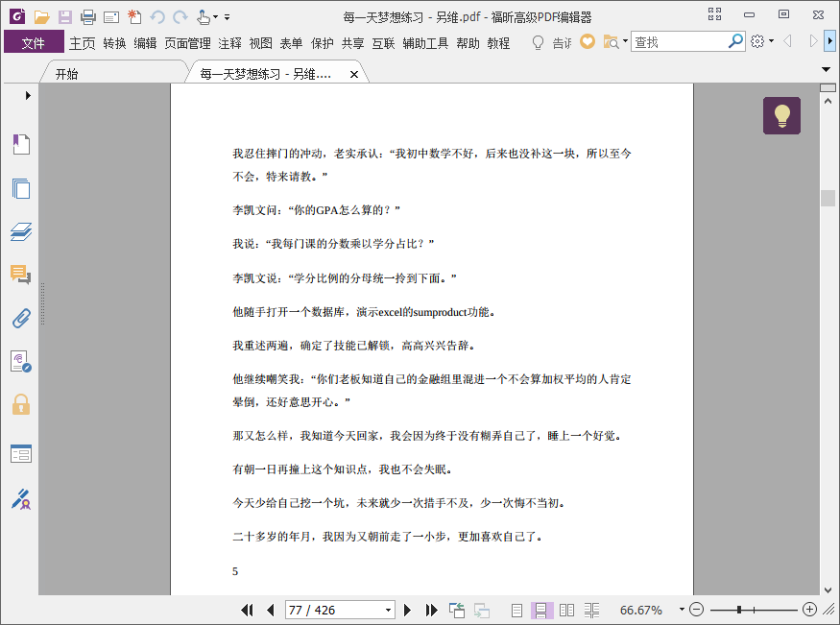
Task: Go to the previous page
Action: 271,610
